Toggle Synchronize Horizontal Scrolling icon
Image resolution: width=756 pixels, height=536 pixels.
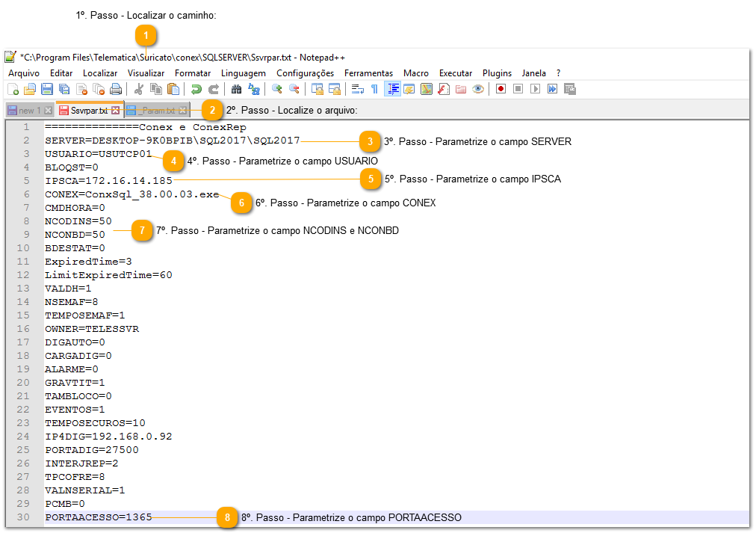(x=334, y=89)
